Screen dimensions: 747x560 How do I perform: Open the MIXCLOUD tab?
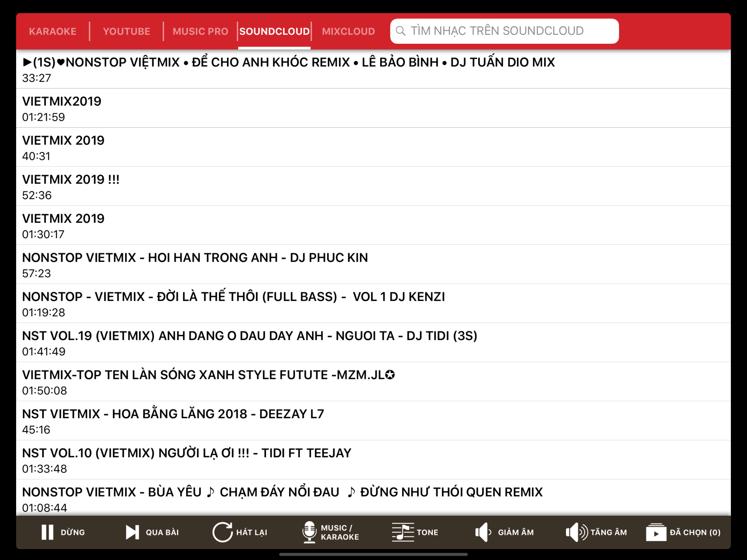(349, 31)
